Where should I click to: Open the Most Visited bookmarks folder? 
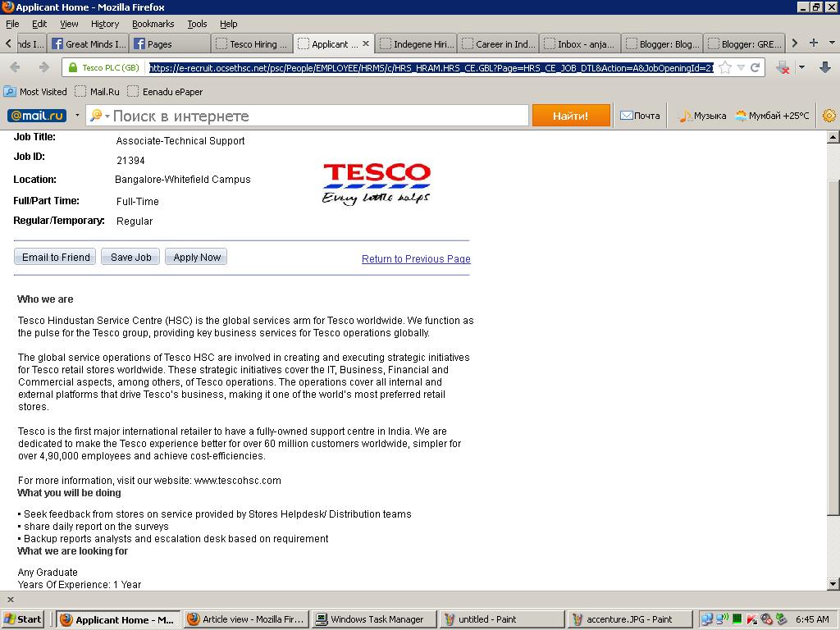click(x=35, y=92)
